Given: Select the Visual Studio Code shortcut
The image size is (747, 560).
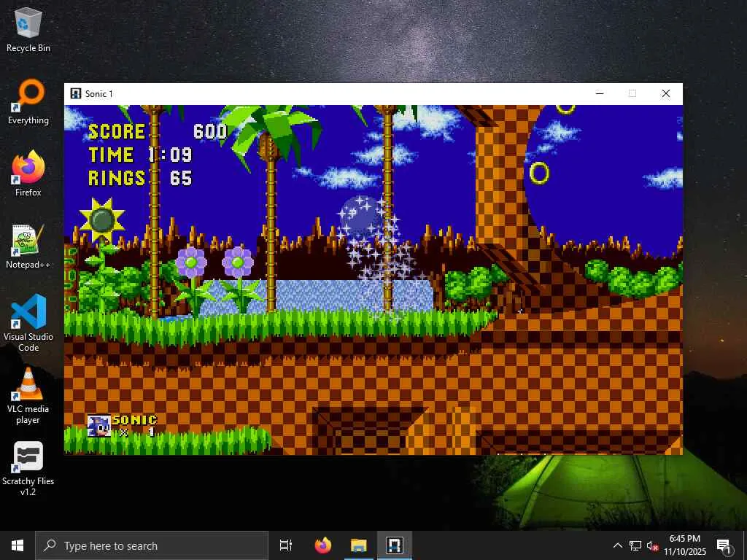Looking at the screenshot, I should tap(28, 323).
